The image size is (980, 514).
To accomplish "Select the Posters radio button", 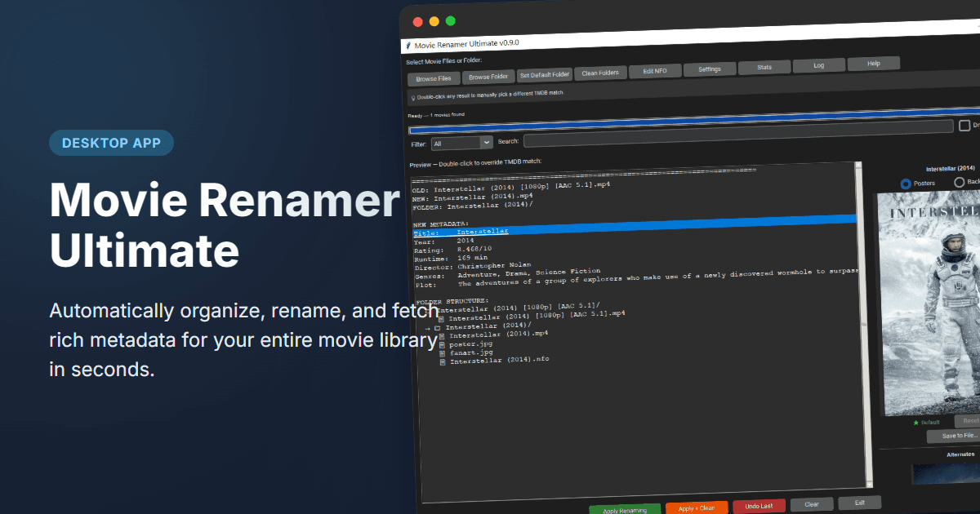I will tap(905, 184).
